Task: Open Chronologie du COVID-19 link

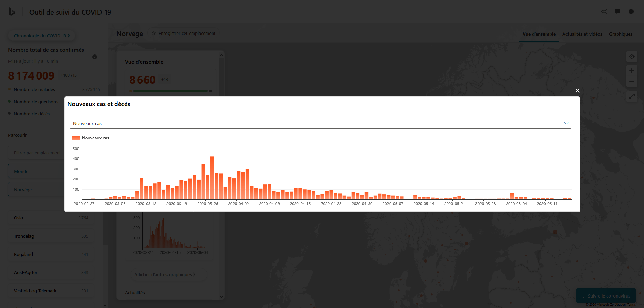Action: (x=42, y=36)
